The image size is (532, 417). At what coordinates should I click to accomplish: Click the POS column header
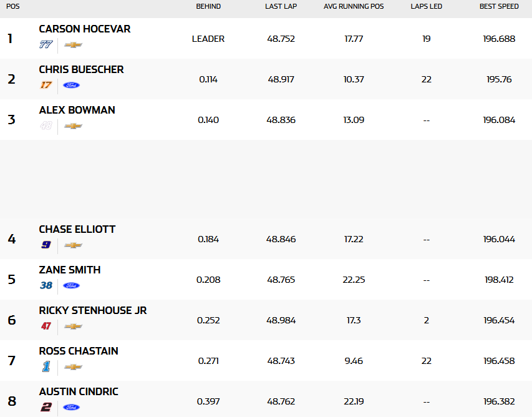(12, 7)
